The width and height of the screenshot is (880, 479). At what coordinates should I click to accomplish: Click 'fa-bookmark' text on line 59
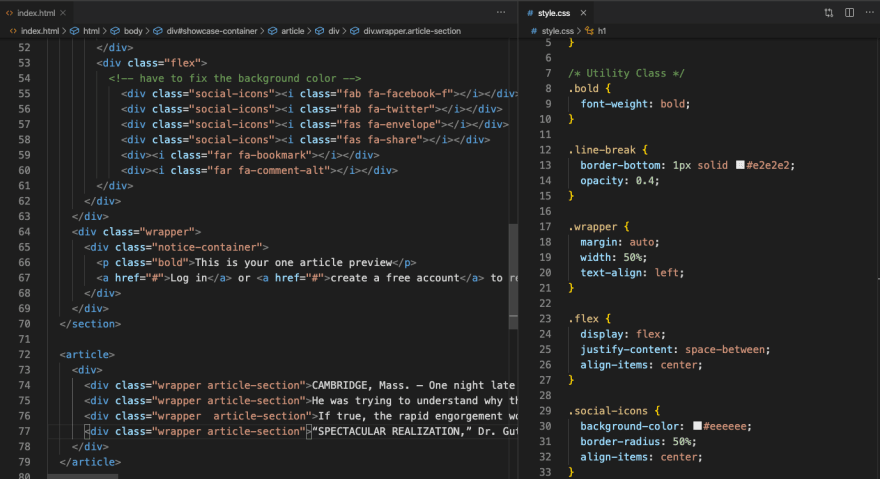pyautogui.click(x=272, y=155)
